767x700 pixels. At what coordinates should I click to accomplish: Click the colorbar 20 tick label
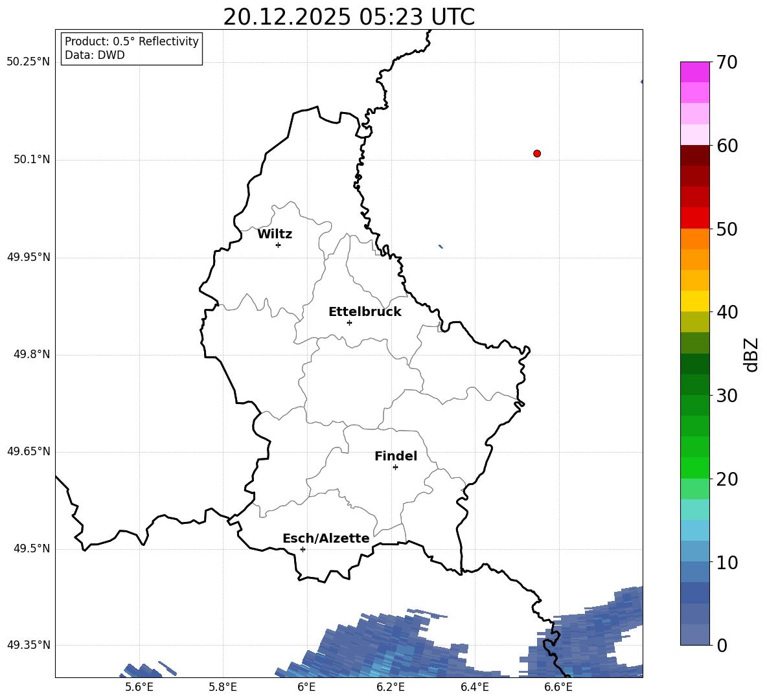coord(727,479)
